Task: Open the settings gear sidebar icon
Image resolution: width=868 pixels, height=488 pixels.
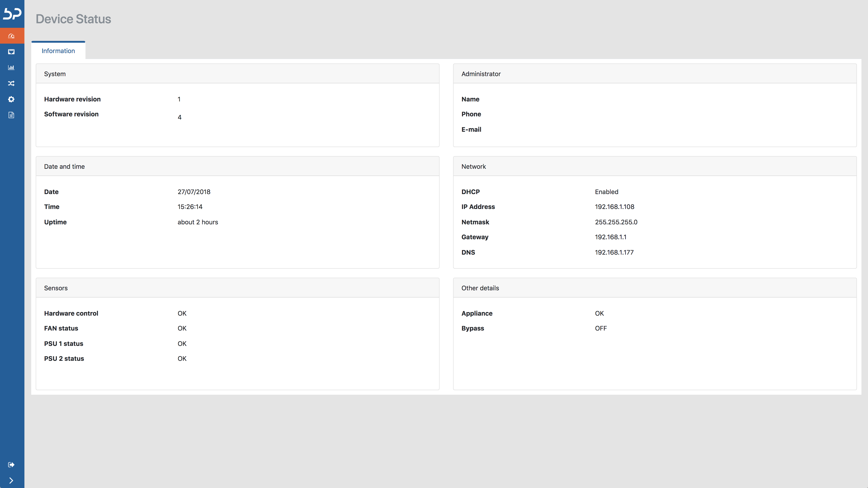Action: pyautogui.click(x=11, y=99)
